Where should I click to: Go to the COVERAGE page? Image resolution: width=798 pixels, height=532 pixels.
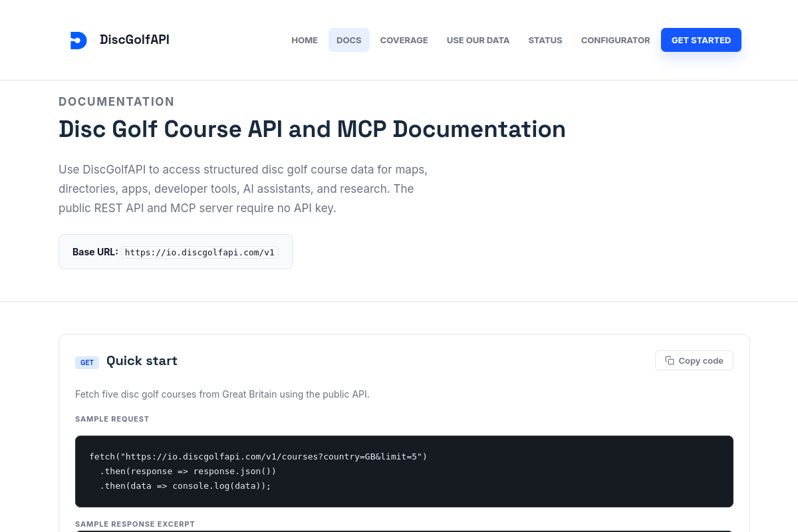coord(404,40)
